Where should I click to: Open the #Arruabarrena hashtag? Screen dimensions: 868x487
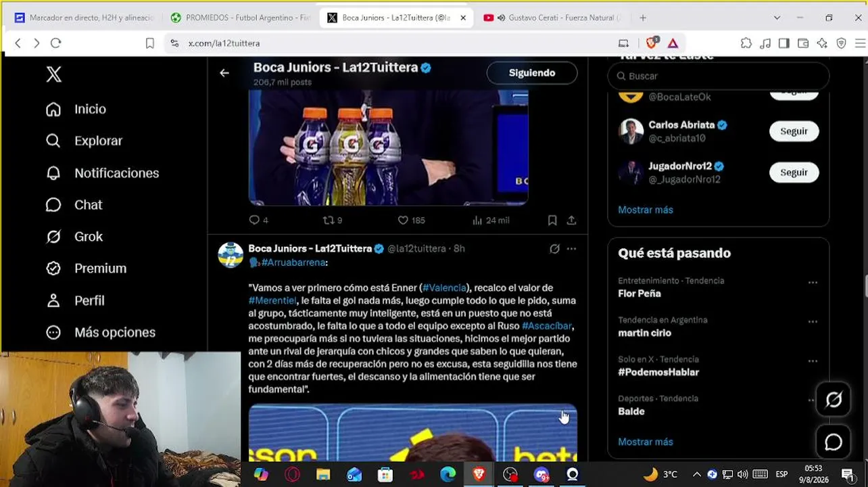294,262
